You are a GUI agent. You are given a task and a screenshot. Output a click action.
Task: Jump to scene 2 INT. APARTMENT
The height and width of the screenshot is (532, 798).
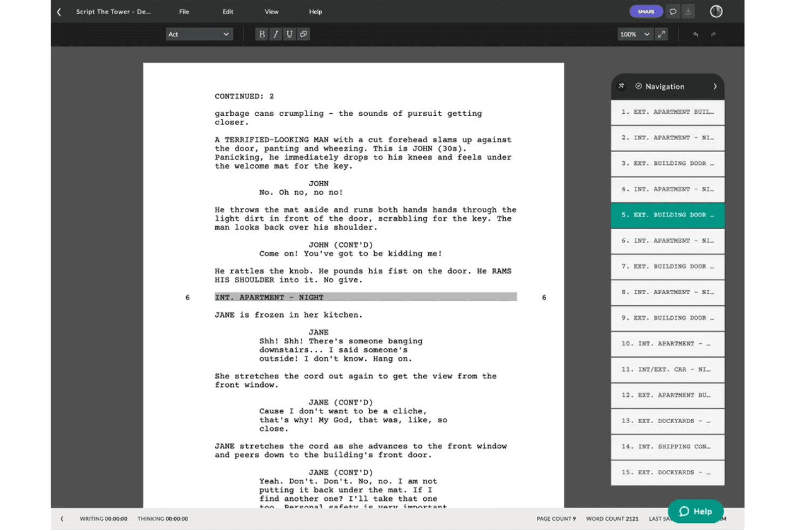[x=668, y=138]
